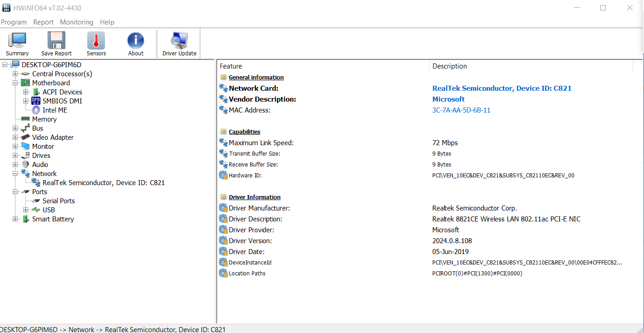
Task: Click the DESKTOP-G6PIM6D computer icon
Action: 15,64
